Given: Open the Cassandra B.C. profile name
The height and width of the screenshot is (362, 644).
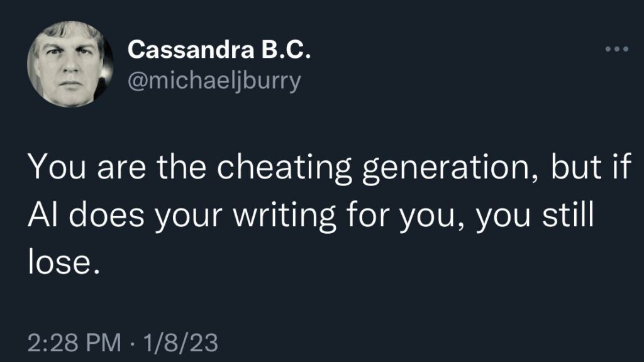Looking at the screenshot, I should [219, 51].
